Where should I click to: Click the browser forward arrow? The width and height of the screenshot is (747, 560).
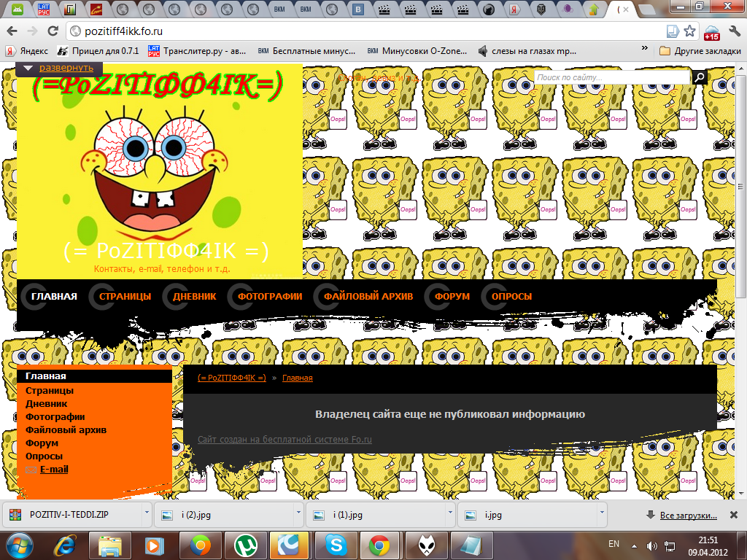pos(32,31)
